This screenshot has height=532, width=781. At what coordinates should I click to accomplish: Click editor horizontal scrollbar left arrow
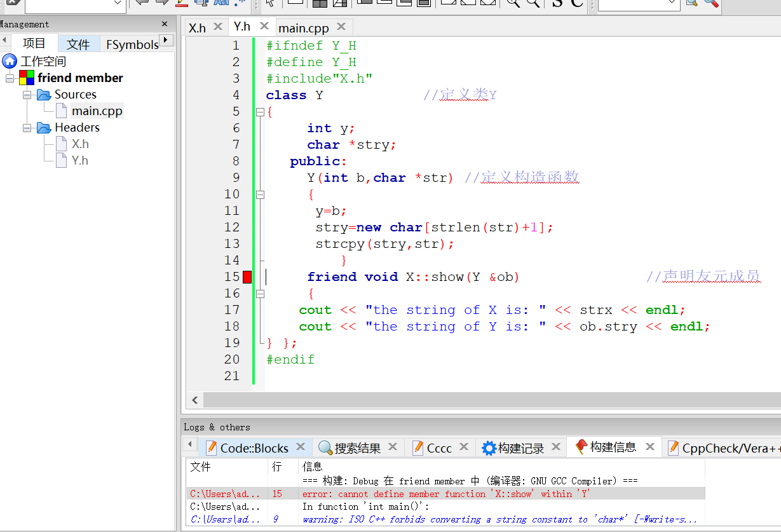pos(195,400)
